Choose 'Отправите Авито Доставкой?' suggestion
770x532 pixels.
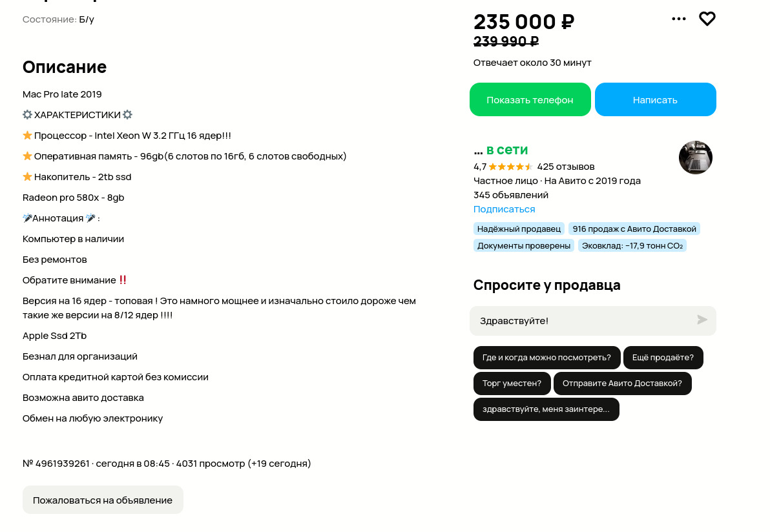tap(622, 384)
